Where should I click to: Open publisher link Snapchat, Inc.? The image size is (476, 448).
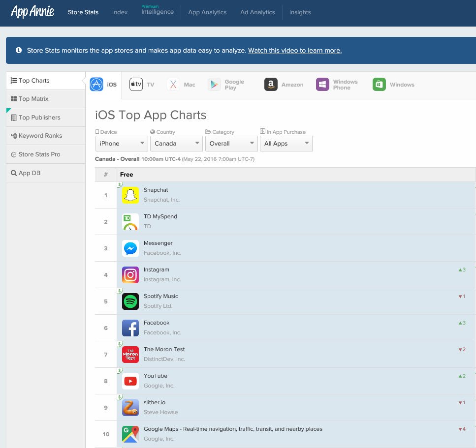pyautogui.click(x=161, y=200)
